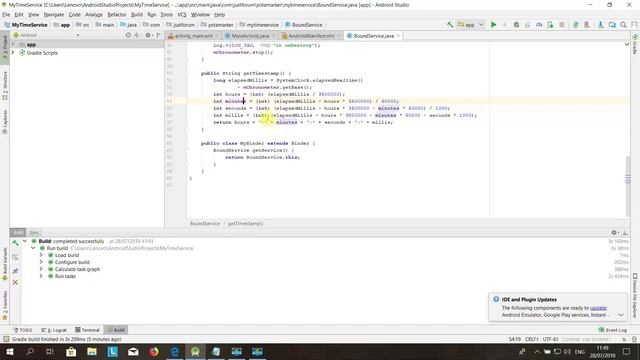Toggle the Build Variants side tab
The height and width of the screenshot is (360, 640).
[5, 264]
